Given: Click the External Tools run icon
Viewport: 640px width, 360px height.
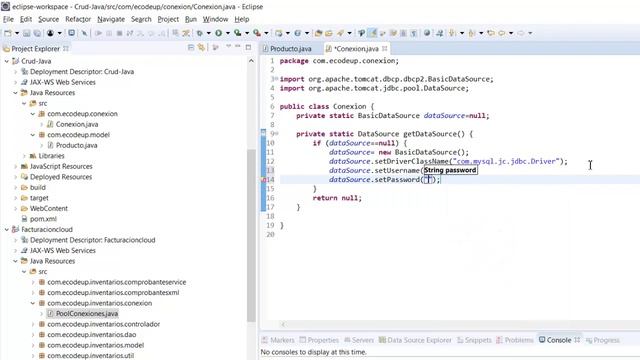Looking at the screenshot, I should click(x=257, y=33).
